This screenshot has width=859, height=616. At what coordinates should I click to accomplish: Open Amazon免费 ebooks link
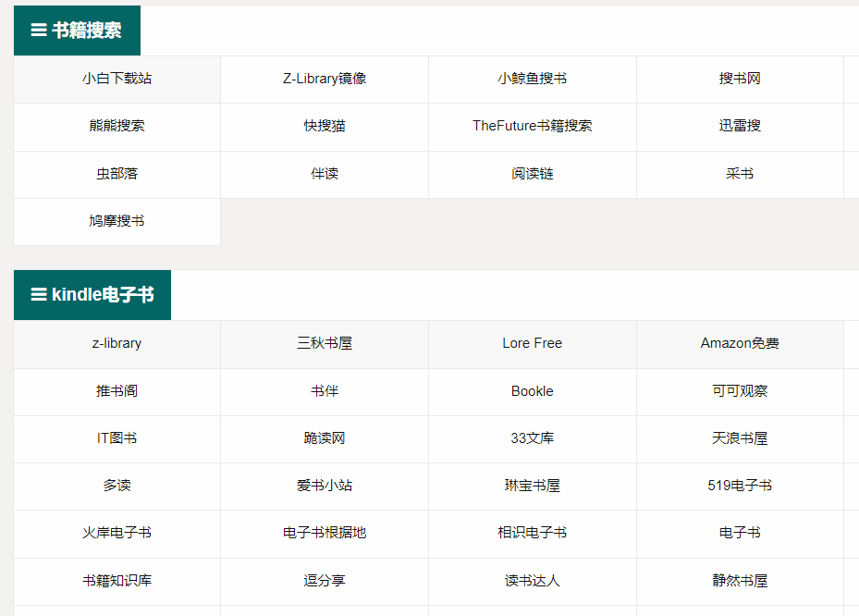pyautogui.click(x=740, y=343)
